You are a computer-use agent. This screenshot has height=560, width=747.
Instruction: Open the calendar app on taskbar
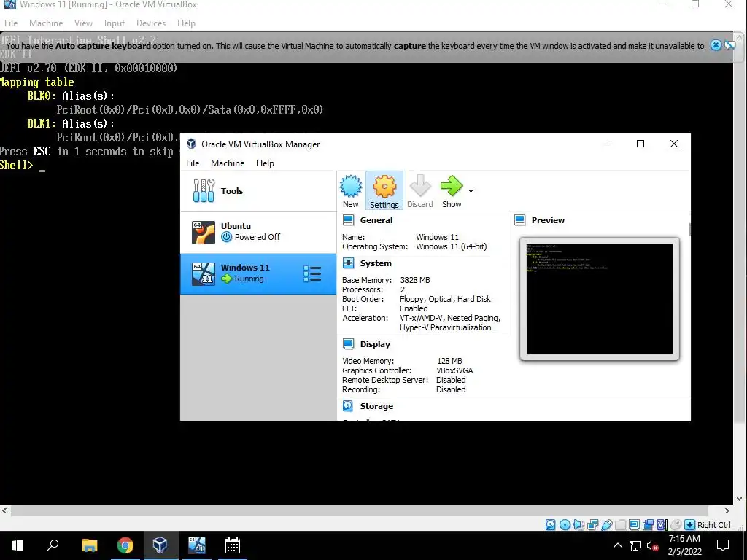[x=233, y=545]
